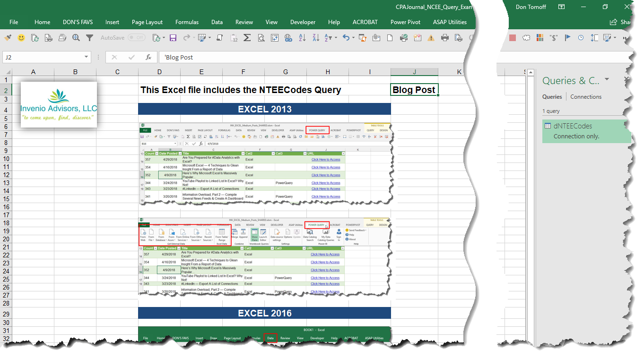Image resolution: width=644 pixels, height=358 pixels.
Task: Click the Save icon
Action: click(x=173, y=38)
